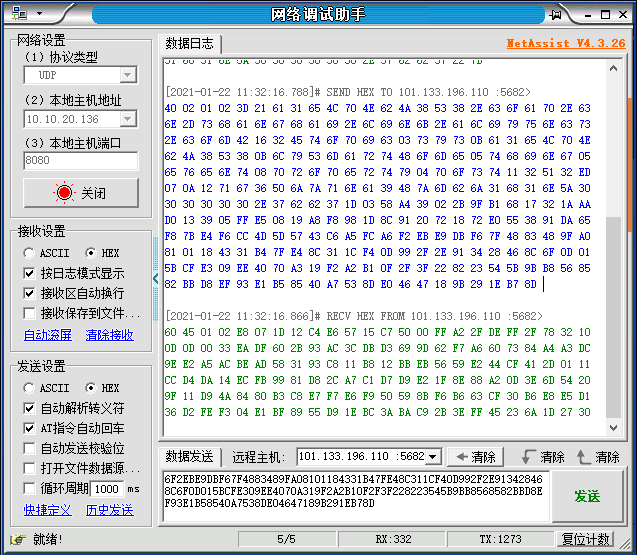Select ASCII in receive settings
The image size is (637, 555).
point(46,253)
